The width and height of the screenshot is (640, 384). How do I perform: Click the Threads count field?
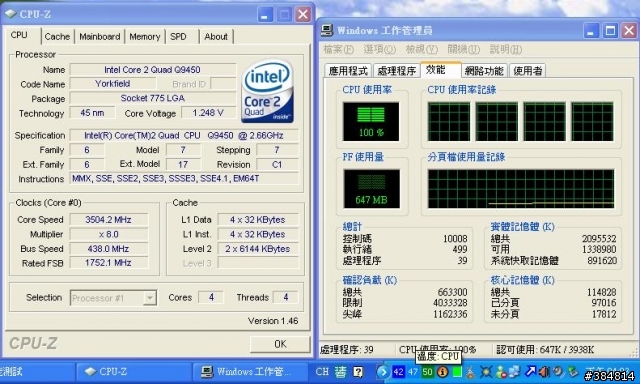pos(285,297)
